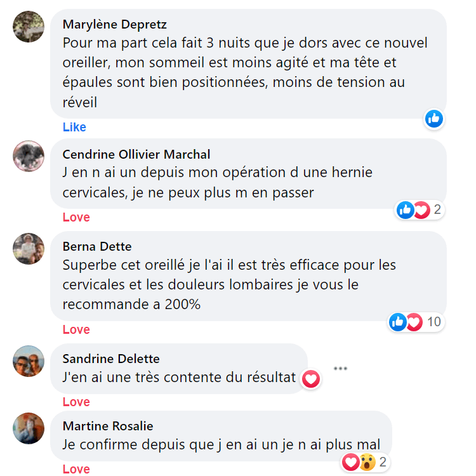This screenshot has width=476, height=476.
Task: View Sandrine Delette's profile picture
Action: point(29,361)
